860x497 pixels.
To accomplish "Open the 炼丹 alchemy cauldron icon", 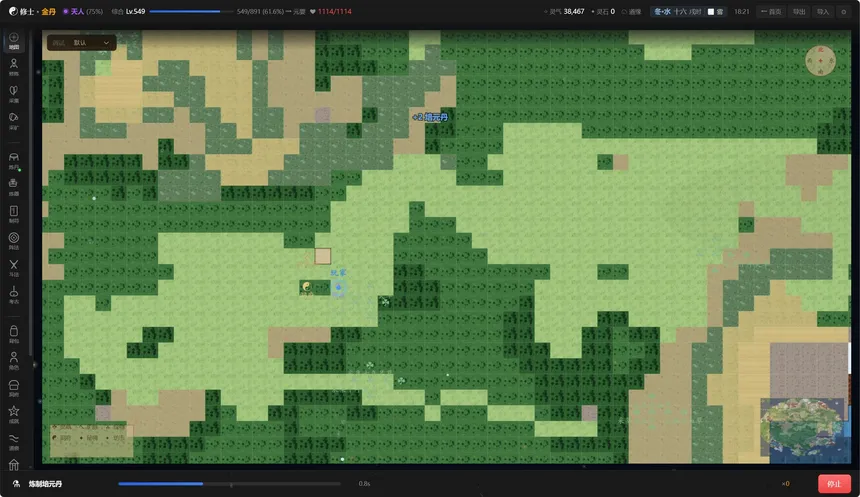I will (x=14, y=161).
